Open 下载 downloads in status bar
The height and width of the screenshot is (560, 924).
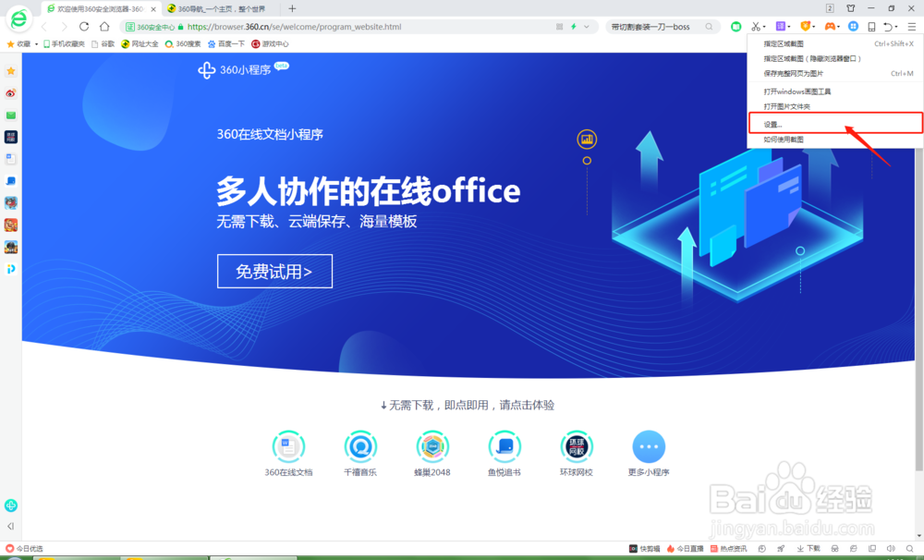point(808,549)
